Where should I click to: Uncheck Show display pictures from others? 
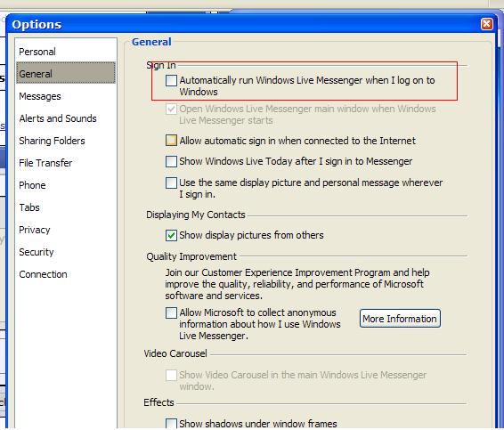tap(171, 235)
